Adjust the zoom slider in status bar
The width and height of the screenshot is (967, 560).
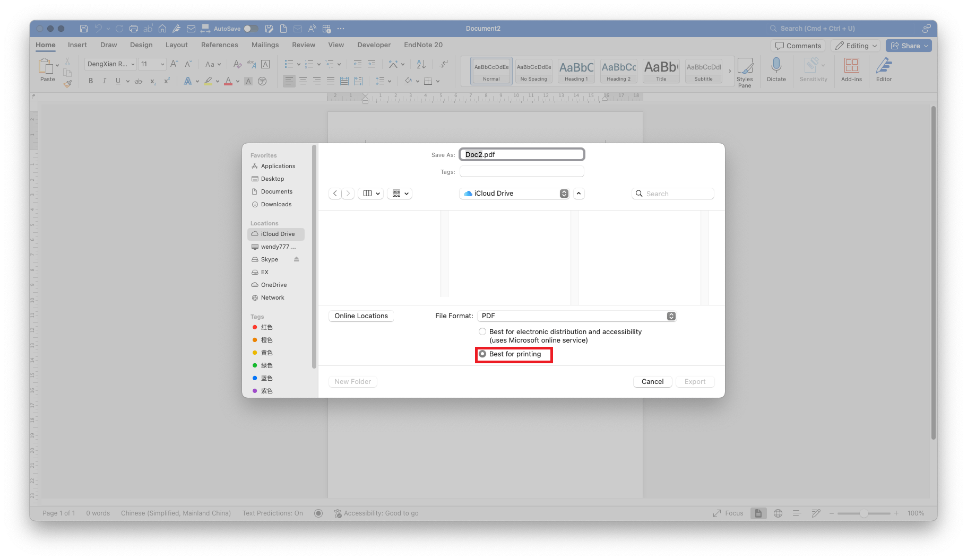point(864,513)
